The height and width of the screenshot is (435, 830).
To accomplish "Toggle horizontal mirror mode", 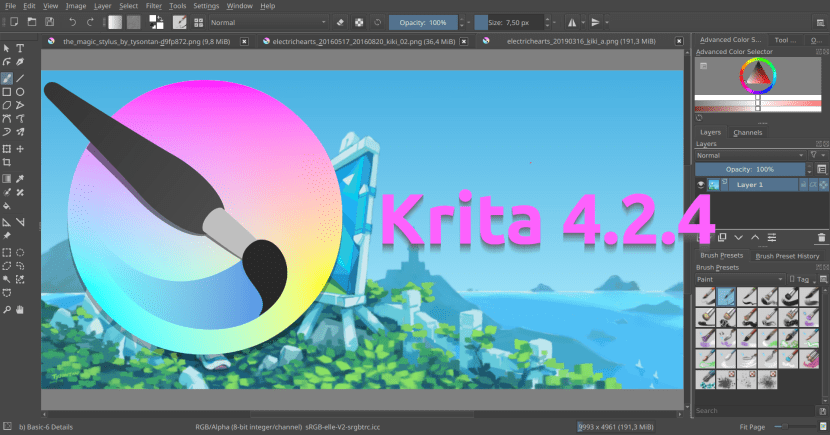I will (572, 22).
